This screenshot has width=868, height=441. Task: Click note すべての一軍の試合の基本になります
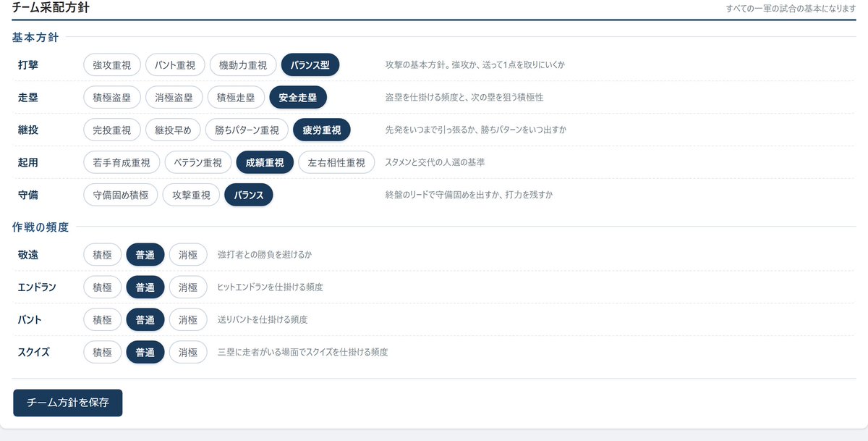click(791, 9)
